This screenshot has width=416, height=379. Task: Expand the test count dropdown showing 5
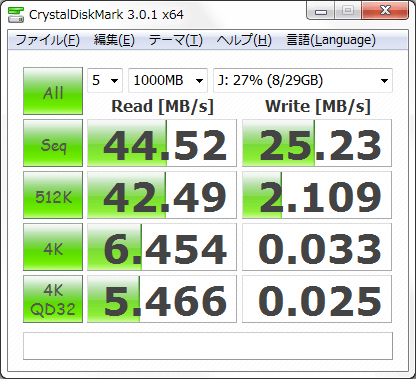pos(105,80)
